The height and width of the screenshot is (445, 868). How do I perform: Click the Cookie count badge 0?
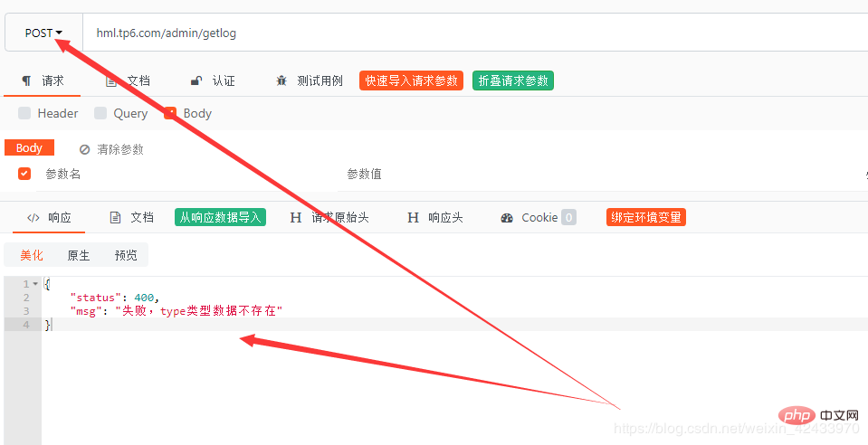click(x=568, y=217)
